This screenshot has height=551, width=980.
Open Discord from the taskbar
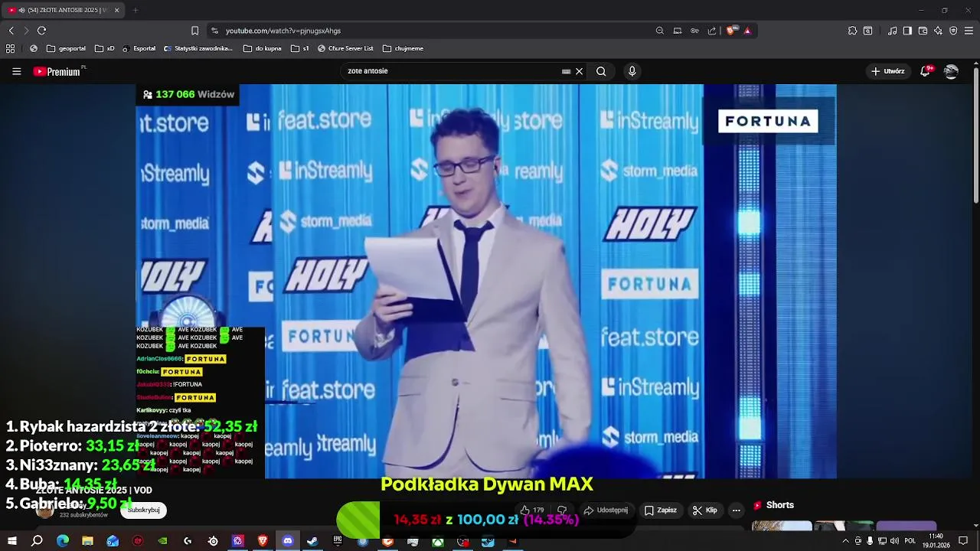pos(287,541)
